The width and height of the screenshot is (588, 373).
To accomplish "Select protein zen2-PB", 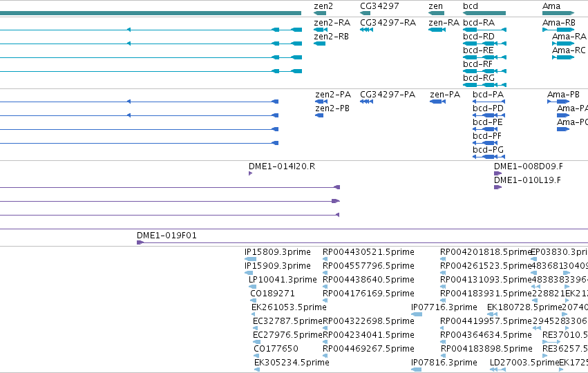I will tap(319, 115).
